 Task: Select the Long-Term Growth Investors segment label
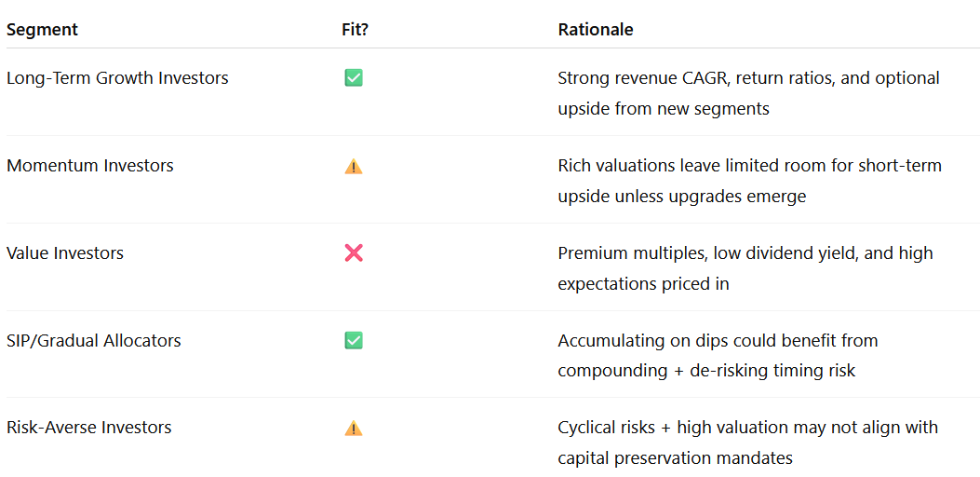pyautogui.click(x=117, y=78)
